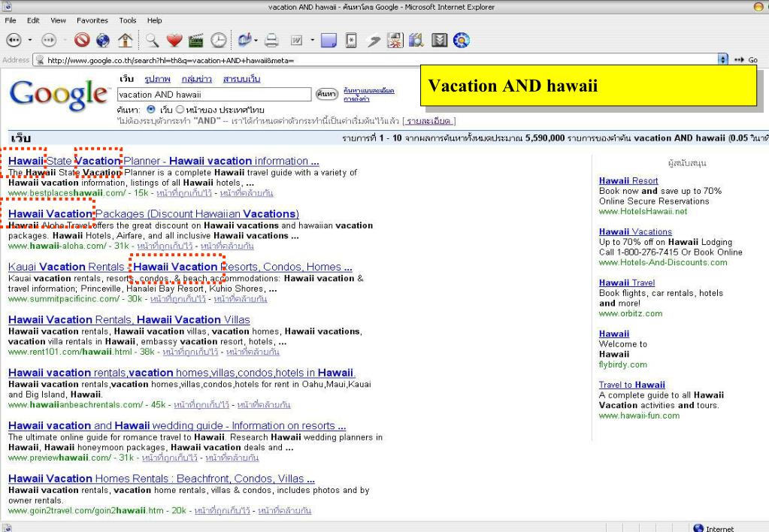Screen dimensions: 769x532
Task: Click the books with magnifier icon
Action: [416, 40]
